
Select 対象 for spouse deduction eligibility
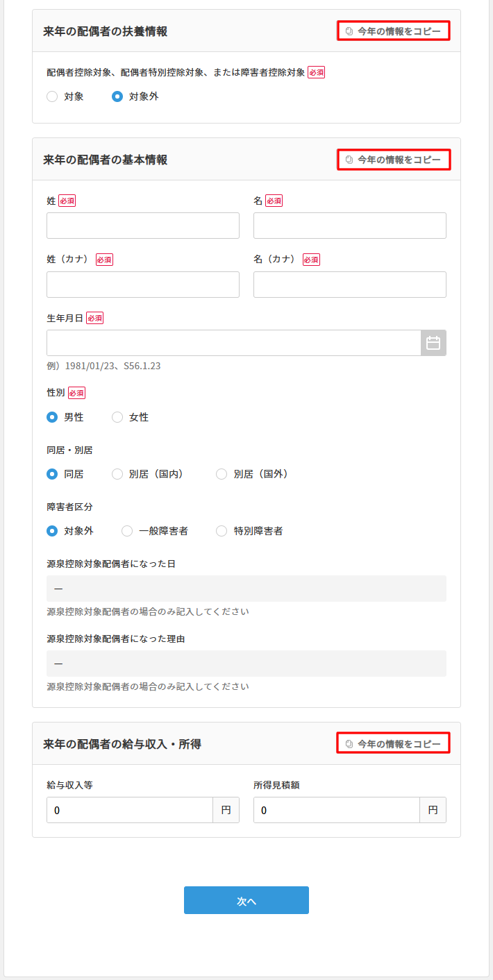click(x=52, y=96)
